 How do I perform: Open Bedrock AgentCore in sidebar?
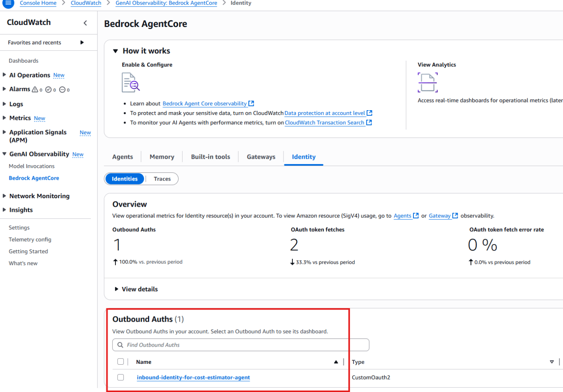tap(34, 178)
